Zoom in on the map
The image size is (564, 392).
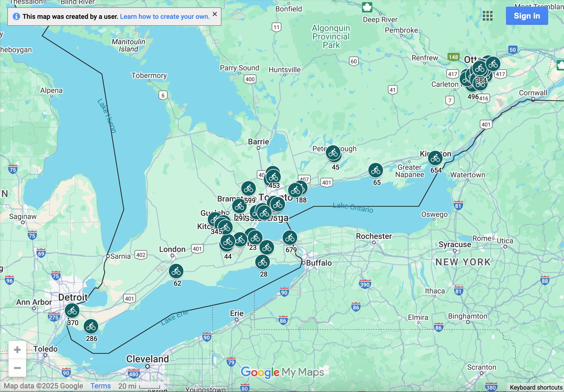coord(17,350)
